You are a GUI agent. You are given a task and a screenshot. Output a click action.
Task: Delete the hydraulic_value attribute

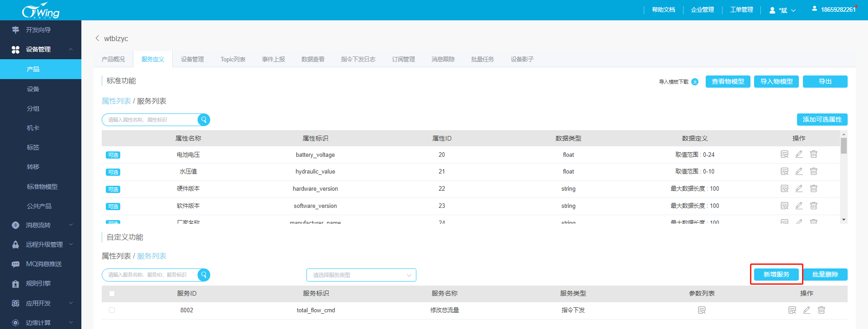click(813, 171)
